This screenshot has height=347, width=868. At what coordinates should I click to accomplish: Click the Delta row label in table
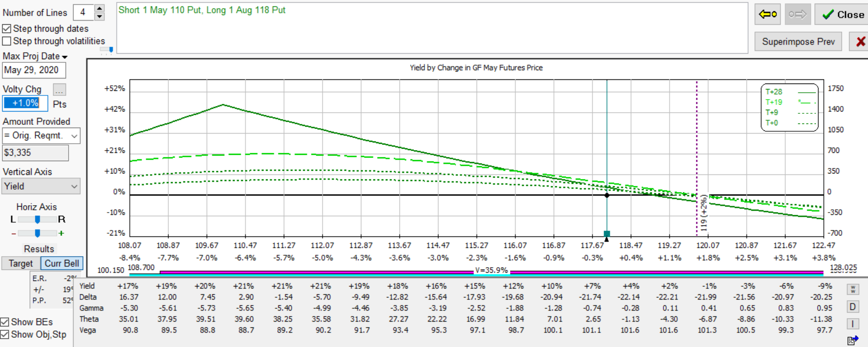click(x=88, y=297)
